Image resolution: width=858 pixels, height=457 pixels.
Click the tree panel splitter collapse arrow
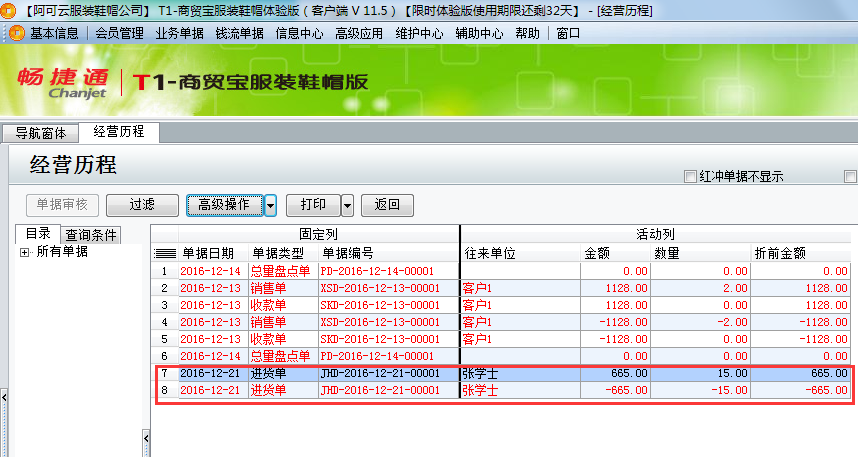tap(146, 438)
